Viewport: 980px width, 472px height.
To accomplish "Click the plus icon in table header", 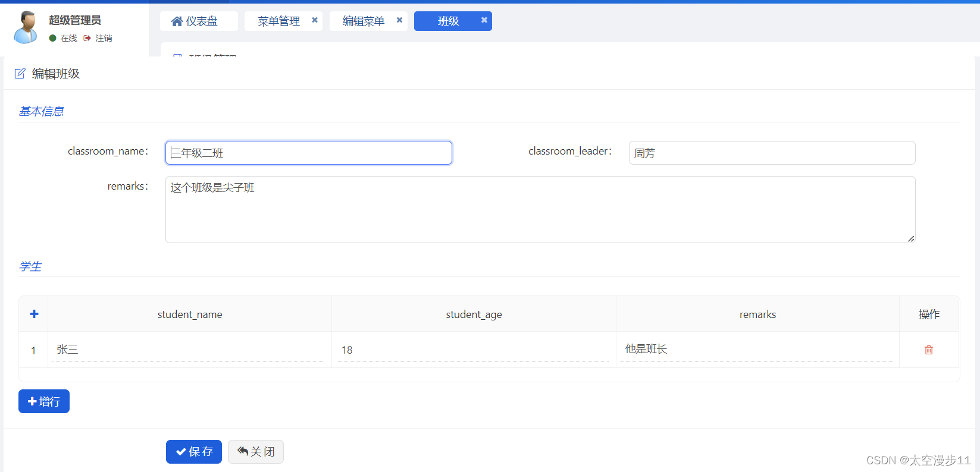I will (x=34, y=314).
